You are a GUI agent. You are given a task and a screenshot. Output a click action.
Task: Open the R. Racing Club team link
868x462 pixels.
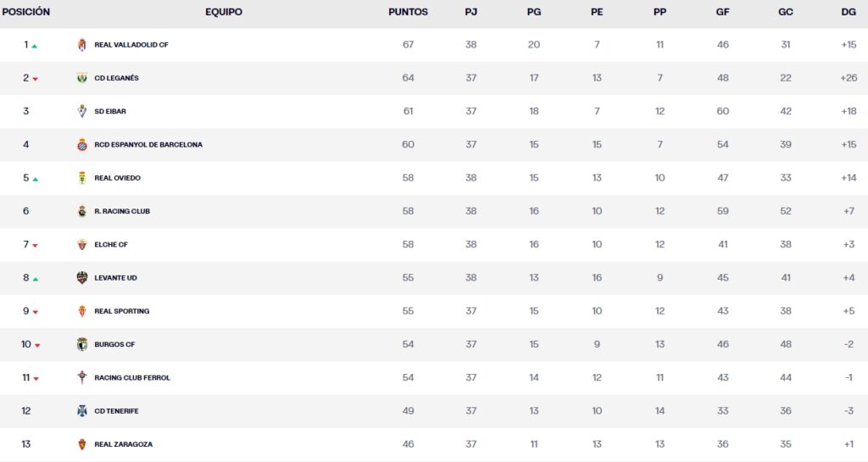coord(122,211)
